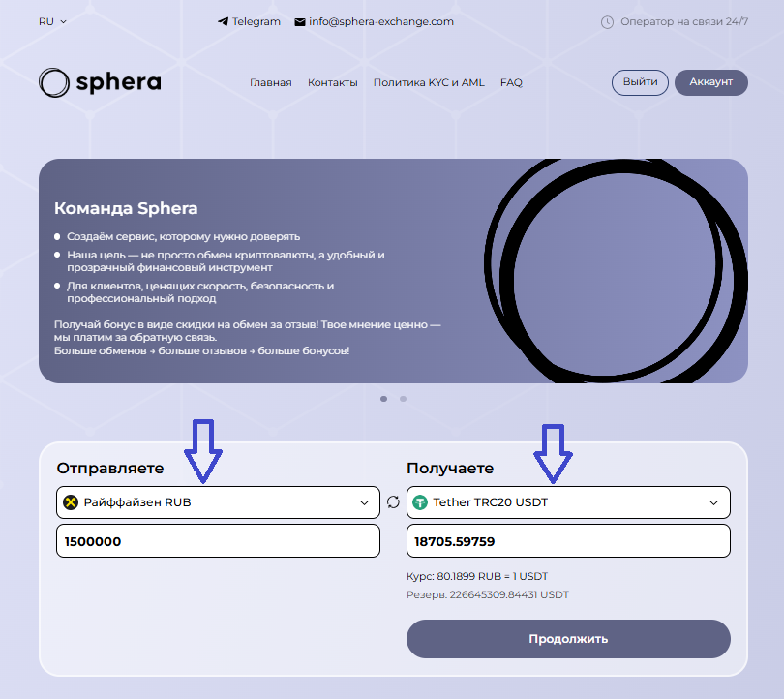Image resolution: width=784 pixels, height=699 pixels.
Task: Open the FAQ menu item
Action: point(511,83)
